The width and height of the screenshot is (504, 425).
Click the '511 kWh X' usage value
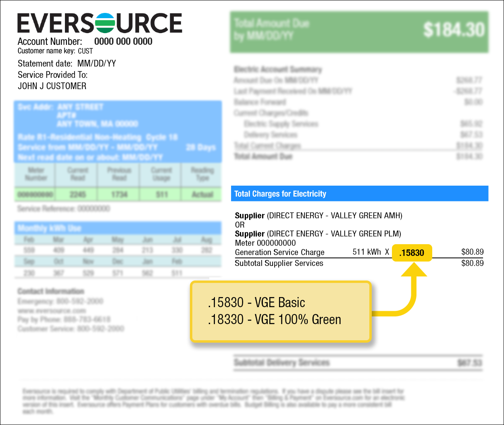click(371, 252)
